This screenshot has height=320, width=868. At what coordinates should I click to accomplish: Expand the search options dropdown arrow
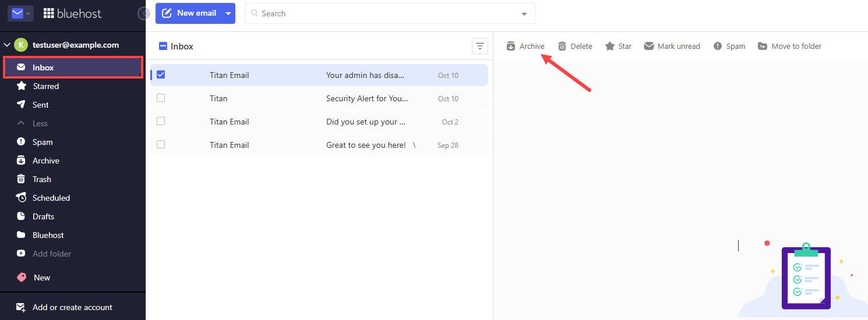click(x=524, y=14)
